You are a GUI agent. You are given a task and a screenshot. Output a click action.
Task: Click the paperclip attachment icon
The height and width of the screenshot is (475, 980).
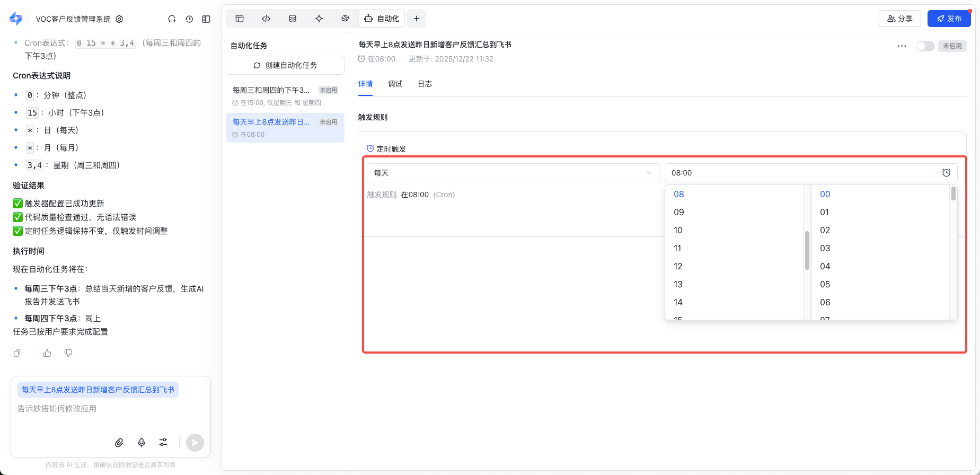coord(119,442)
